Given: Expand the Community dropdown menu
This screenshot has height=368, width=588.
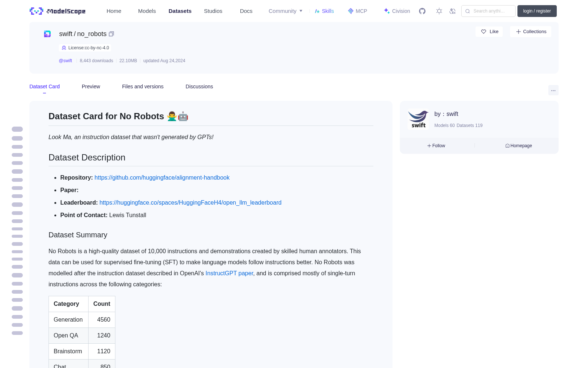Looking at the screenshot, I should point(286,11).
